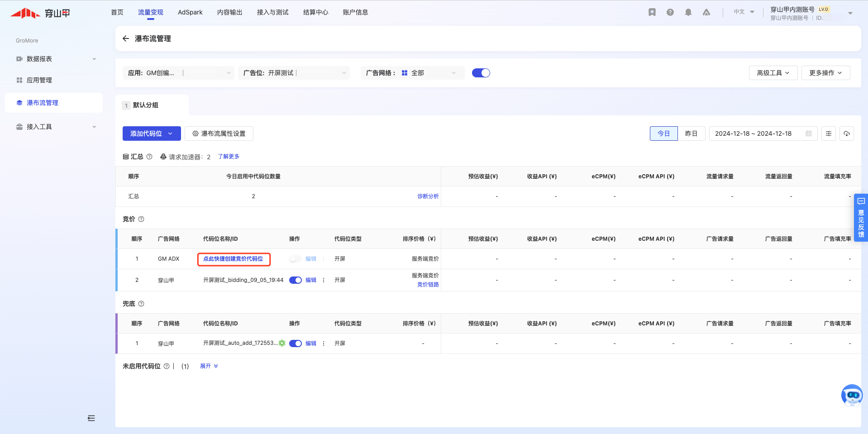Expand account menu arrow at top right
The width and height of the screenshot is (868, 434).
[850, 13]
